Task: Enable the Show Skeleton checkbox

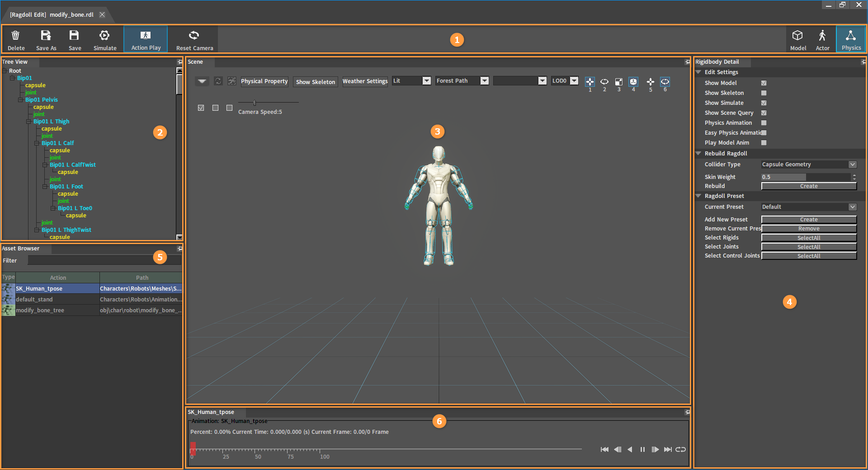Action: [x=764, y=93]
